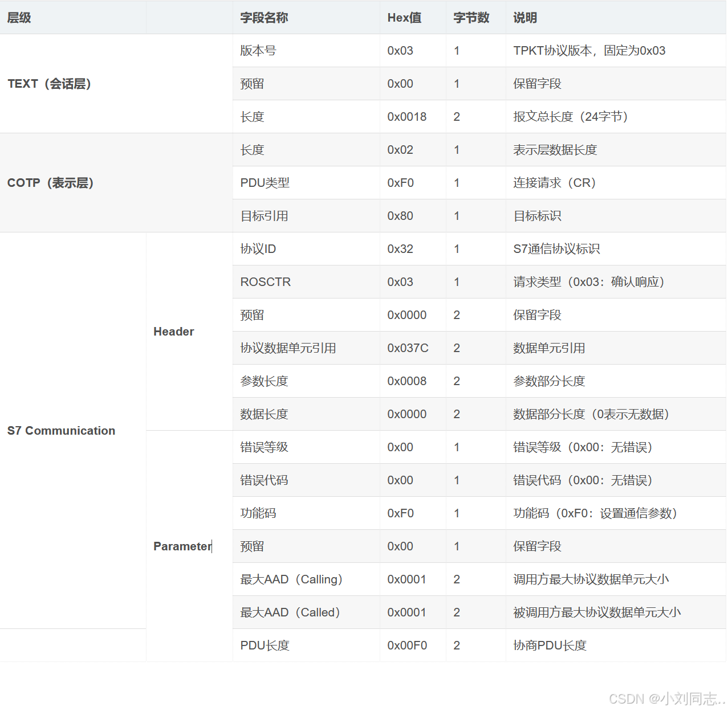The width and height of the screenshot is (728, 711).
Task: Click the hex value 0x037C
Action: pyautogui.click(x=408, y=348)
